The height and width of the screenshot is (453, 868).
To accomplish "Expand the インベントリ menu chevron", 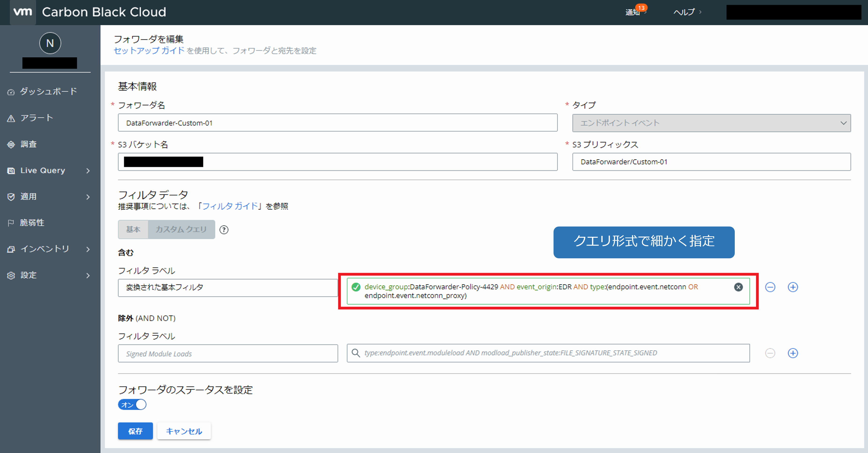I will tap(88, 249).
